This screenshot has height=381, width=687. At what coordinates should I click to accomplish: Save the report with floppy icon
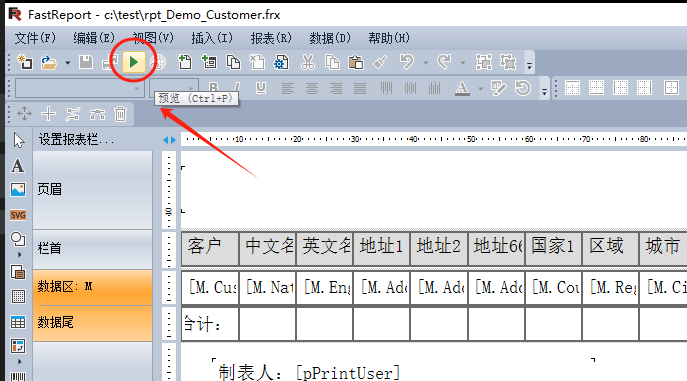point(86,63)
